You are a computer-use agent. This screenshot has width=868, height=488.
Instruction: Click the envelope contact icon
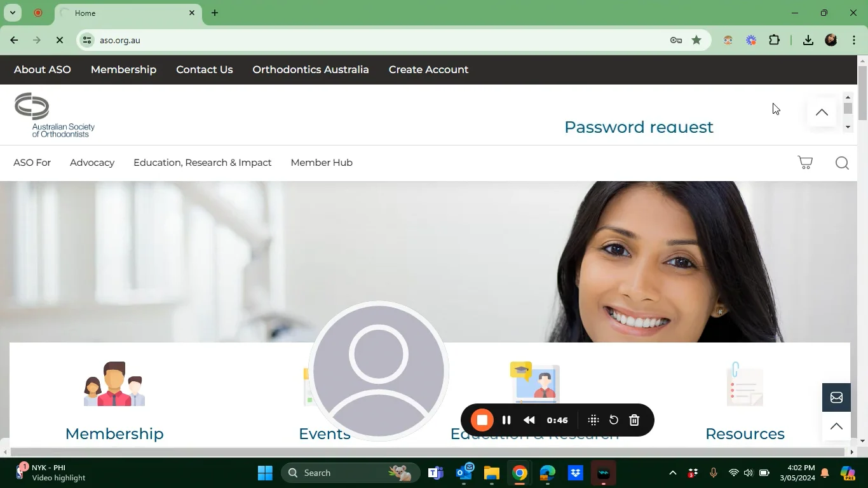tap(836, 398)
